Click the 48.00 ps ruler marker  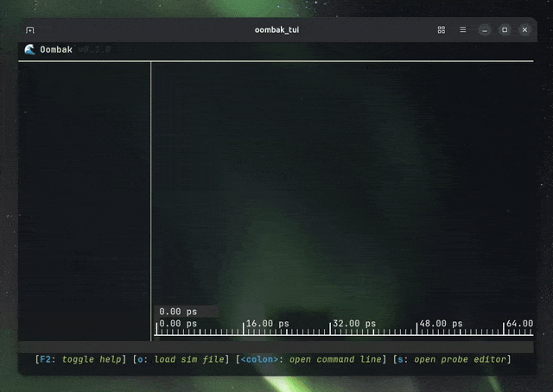442,324
